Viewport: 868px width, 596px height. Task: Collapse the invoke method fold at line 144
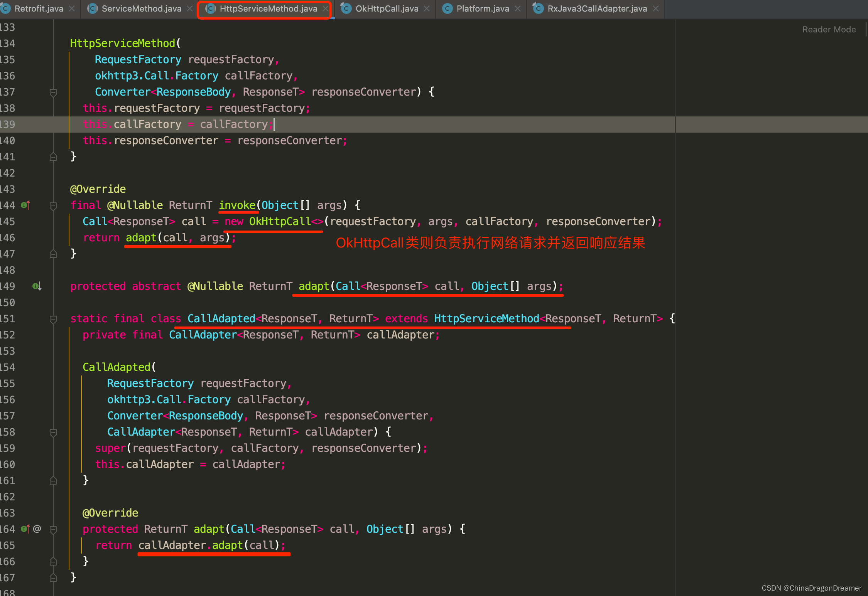(x=53, y=206)
